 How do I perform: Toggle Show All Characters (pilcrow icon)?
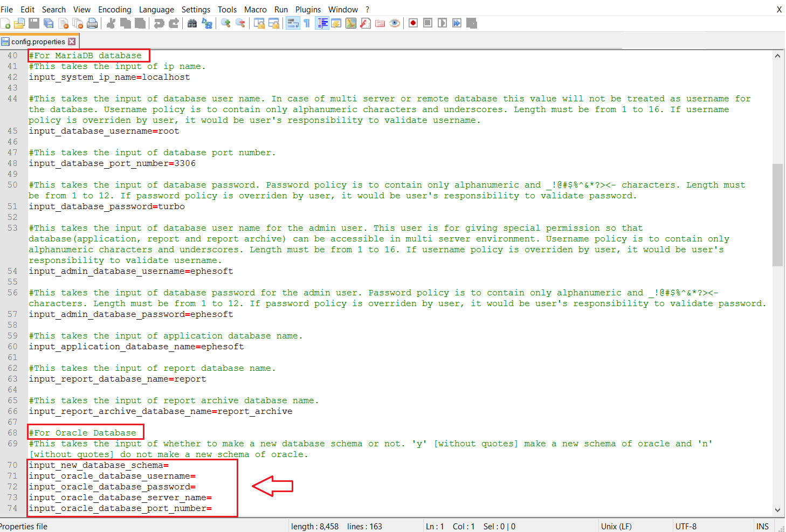(307, 23)
